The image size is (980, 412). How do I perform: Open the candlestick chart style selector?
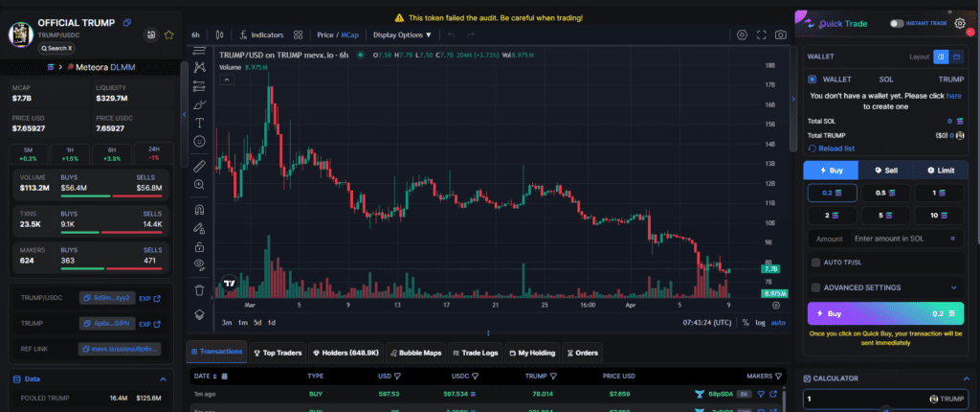(x=219, y=35)
